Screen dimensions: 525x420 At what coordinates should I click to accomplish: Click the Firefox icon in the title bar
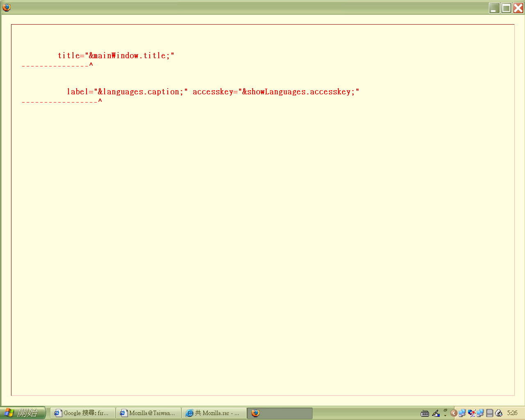[x=7, y=7]
